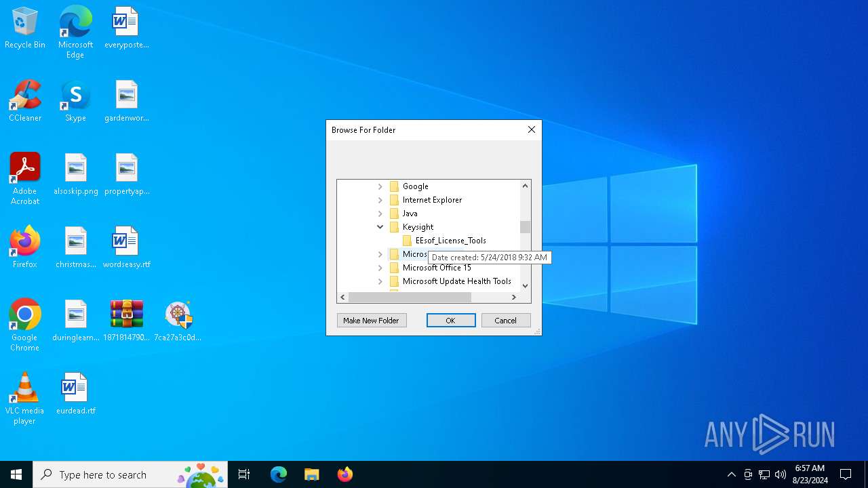Screen dimensions: 868x488
Task: Select the Microsoft Office 15 folder
Action: pos(437,268)
